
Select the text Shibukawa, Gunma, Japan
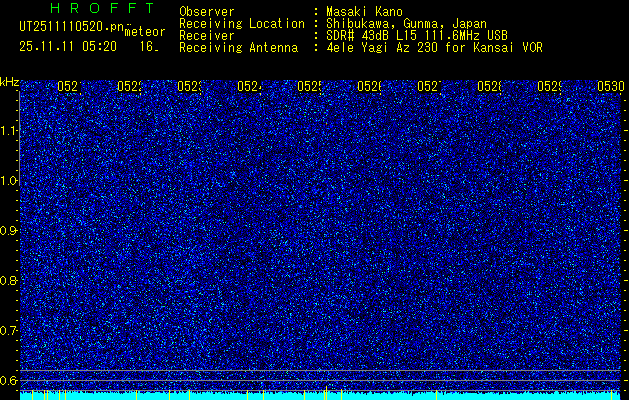(x=406, y=24)
